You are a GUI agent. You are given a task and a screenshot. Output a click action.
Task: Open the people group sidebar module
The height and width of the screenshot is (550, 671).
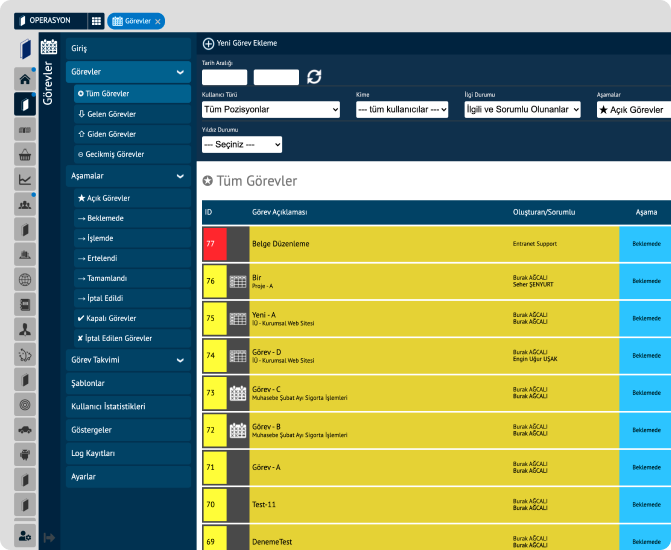click(25, 205)
